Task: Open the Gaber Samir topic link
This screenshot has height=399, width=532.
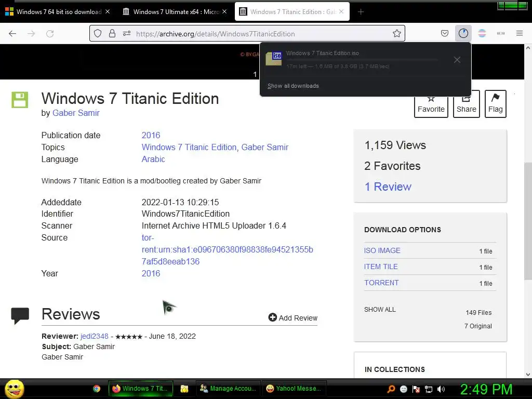Action: pos(265,147)
